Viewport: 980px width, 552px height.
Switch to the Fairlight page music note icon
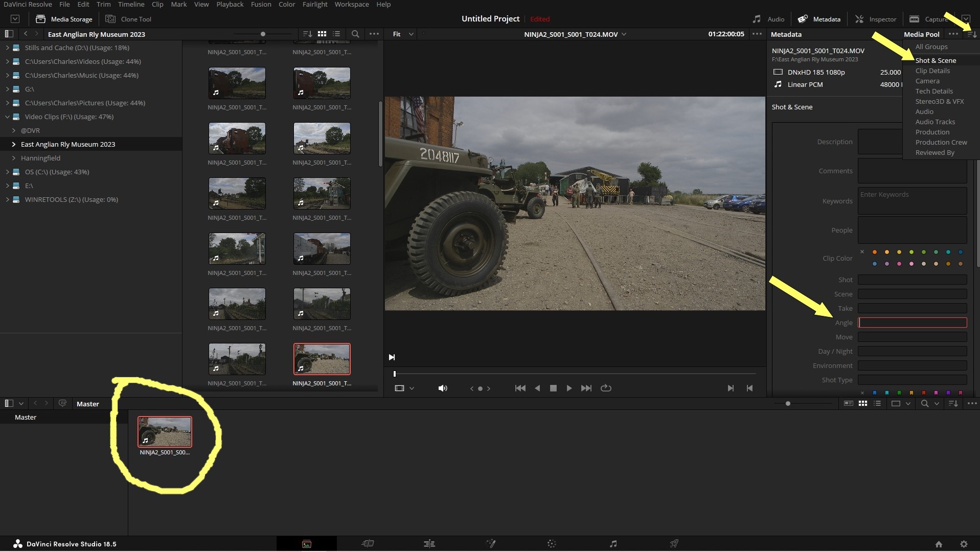pyautogui.click(x=613, y=544)
